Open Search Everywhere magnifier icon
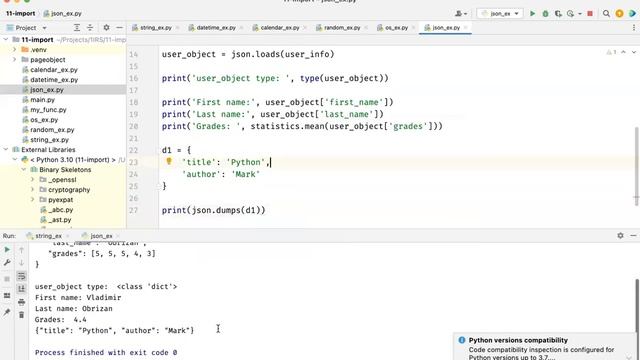Screen dimensions: 640x360 pos(606,13)
